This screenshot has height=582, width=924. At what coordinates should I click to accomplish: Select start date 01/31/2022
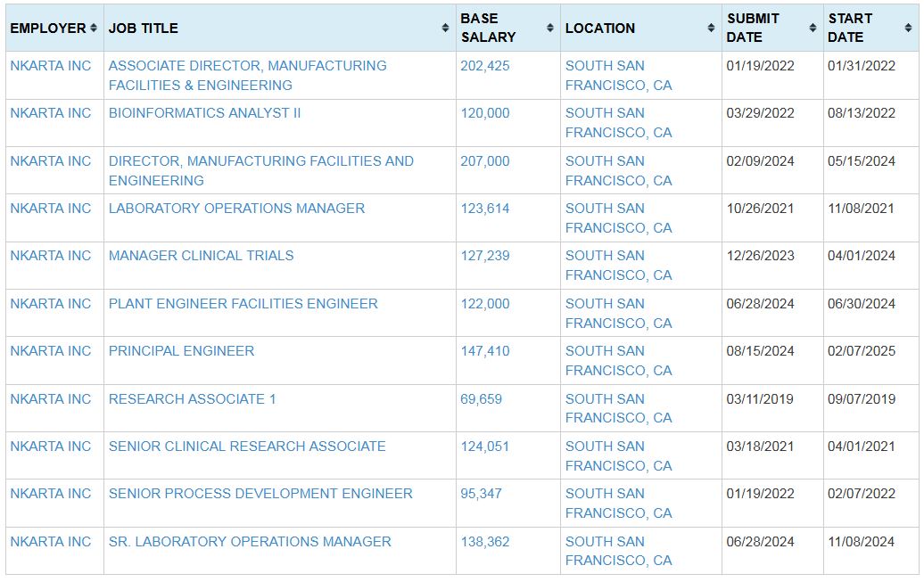coord(862,66)
